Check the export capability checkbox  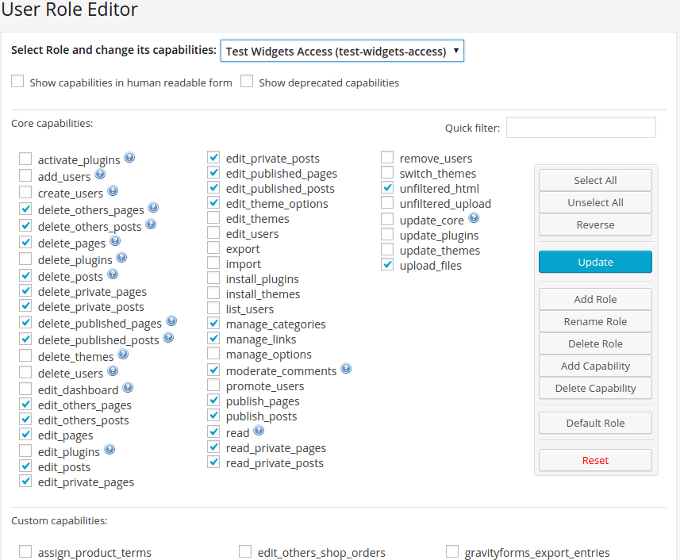(213, 247)
